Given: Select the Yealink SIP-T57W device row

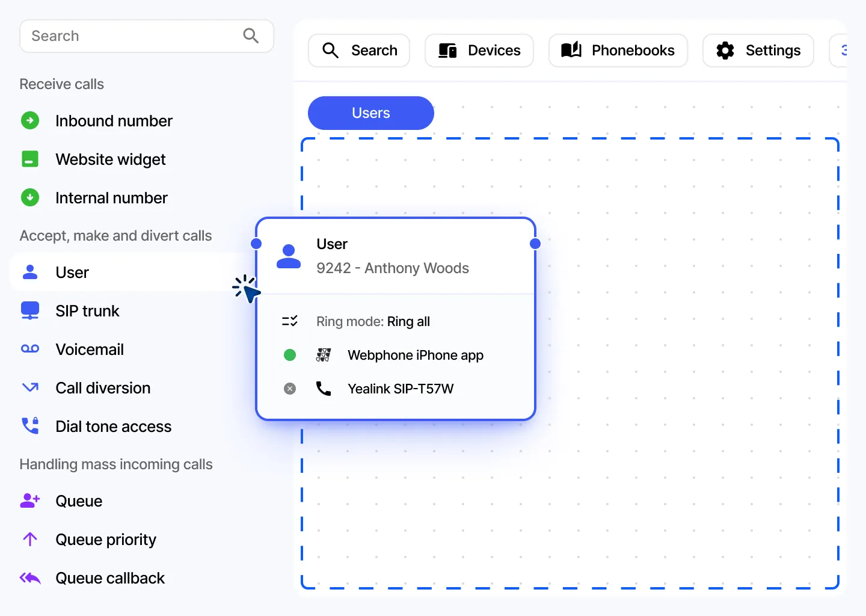Looking at the screenshot, I should tap(396, 389).
